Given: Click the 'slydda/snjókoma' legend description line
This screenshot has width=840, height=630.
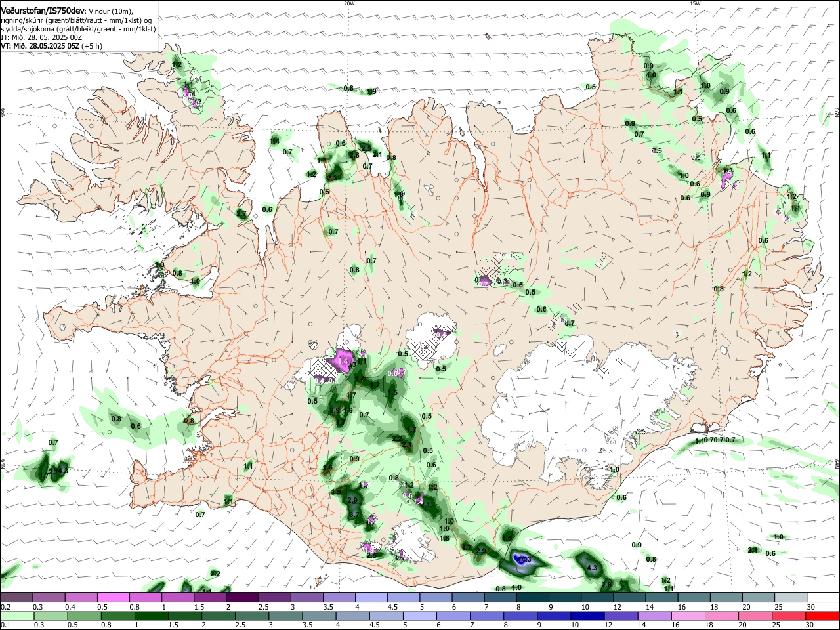Looking at the screenshot, I should [x=78, y=30].
